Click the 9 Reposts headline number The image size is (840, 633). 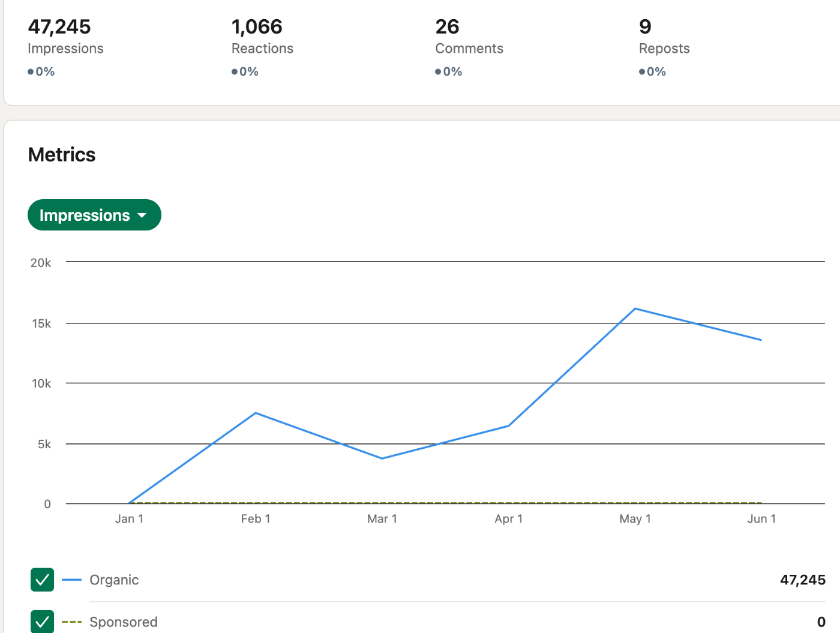tap(645, 26)
